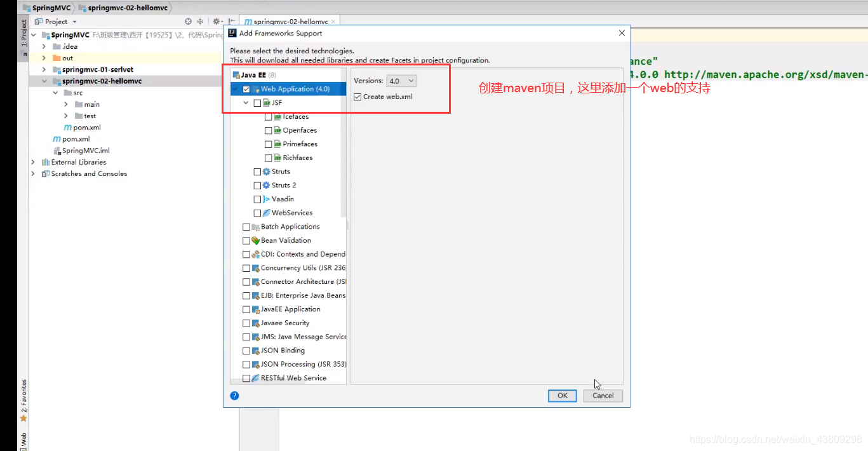Click the help question mark icon in dialog
Image resolution: width=868 pixels, height=451 pixels.
pyautogui.click(x=234, y=395)
